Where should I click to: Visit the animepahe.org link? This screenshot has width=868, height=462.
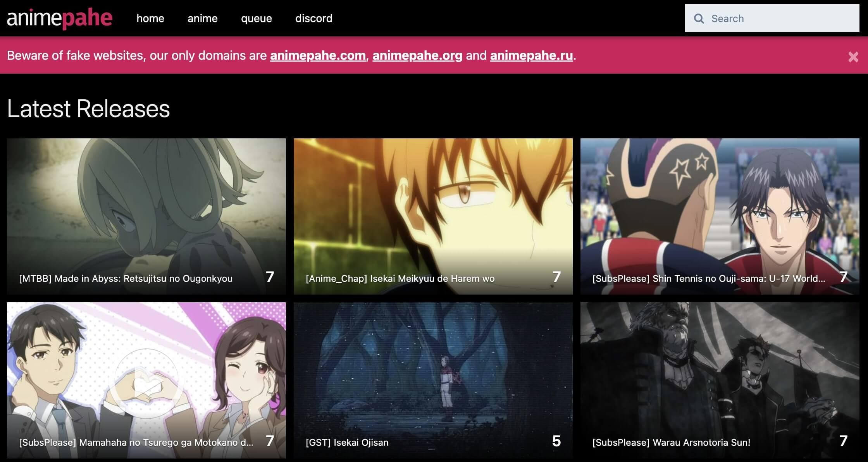417,55
